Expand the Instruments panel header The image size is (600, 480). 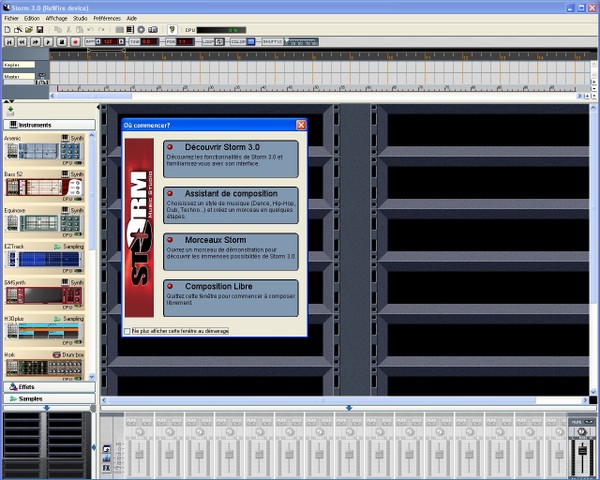coord(49,125)
